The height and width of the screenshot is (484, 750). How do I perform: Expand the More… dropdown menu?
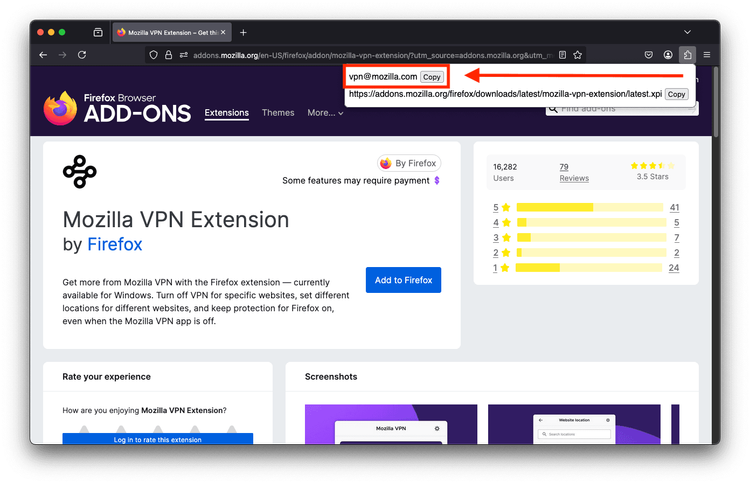pos(325,113)
